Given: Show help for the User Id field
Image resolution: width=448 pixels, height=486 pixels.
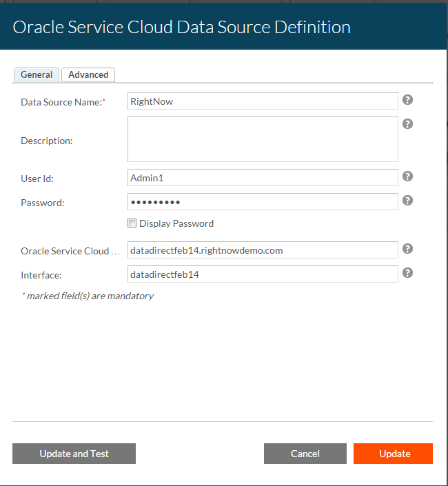Looking at the screenshot, I should 407,176.
